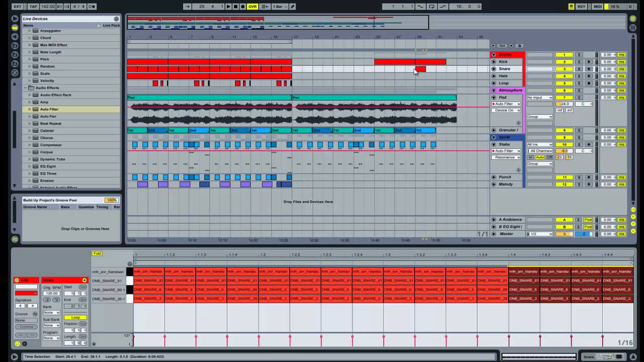Halve clip tempo with :2 button

(47, 300)
